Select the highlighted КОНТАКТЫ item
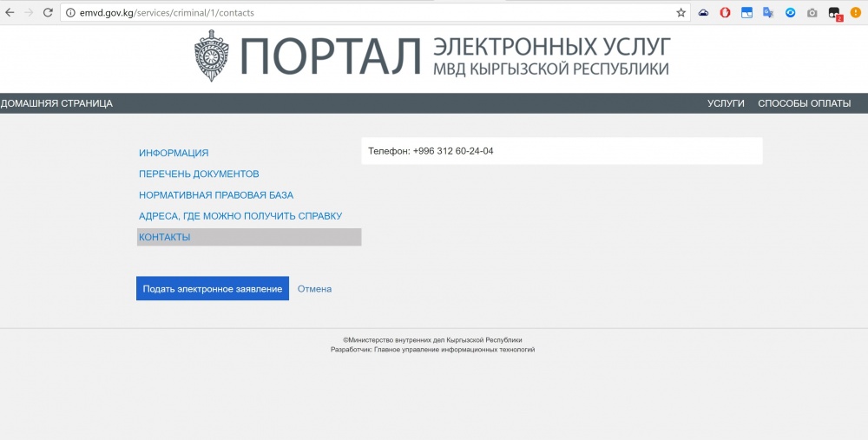868x440 pixels. click(x=249, y=237)
